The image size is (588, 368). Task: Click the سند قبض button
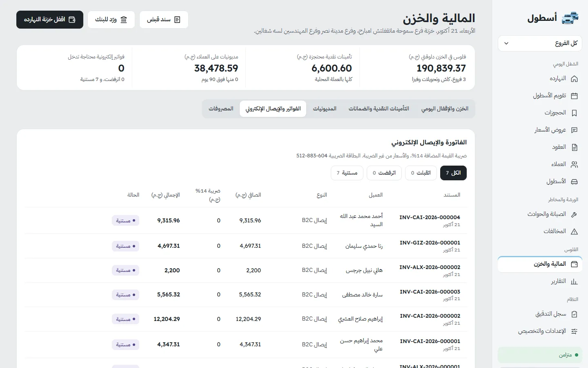pos(164,20)
